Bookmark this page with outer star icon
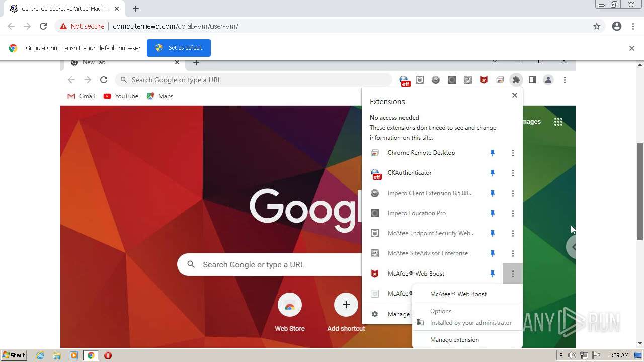This screenshot has width=644, height=362. 597,26
